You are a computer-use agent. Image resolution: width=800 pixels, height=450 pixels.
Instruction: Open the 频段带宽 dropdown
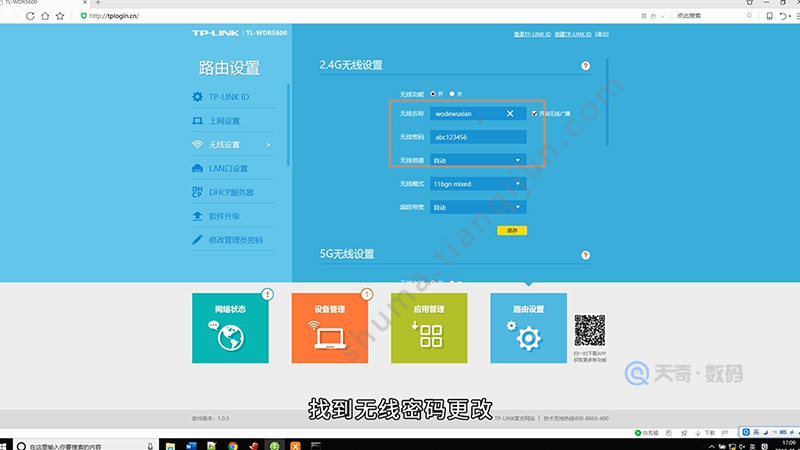click(478, 207)
